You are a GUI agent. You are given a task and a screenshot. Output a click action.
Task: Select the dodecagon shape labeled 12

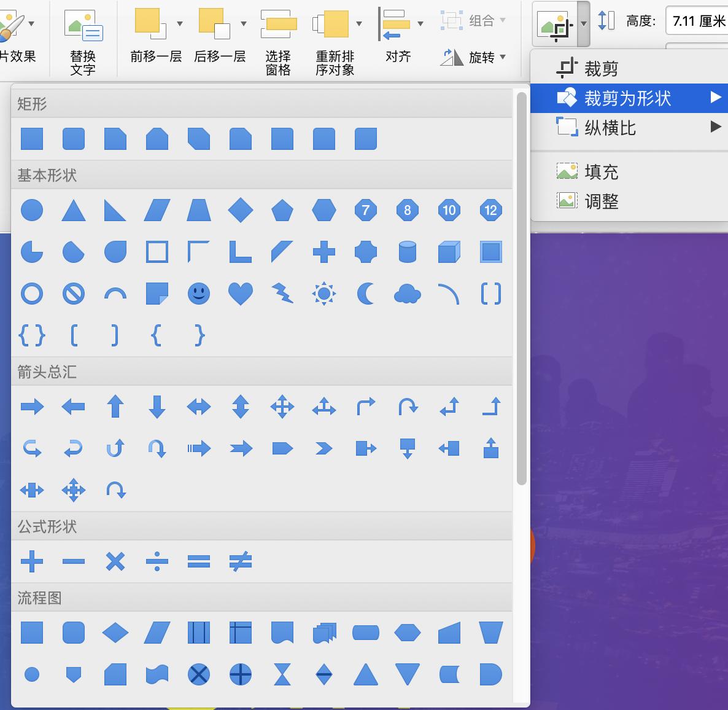click(x=490, y=210)
